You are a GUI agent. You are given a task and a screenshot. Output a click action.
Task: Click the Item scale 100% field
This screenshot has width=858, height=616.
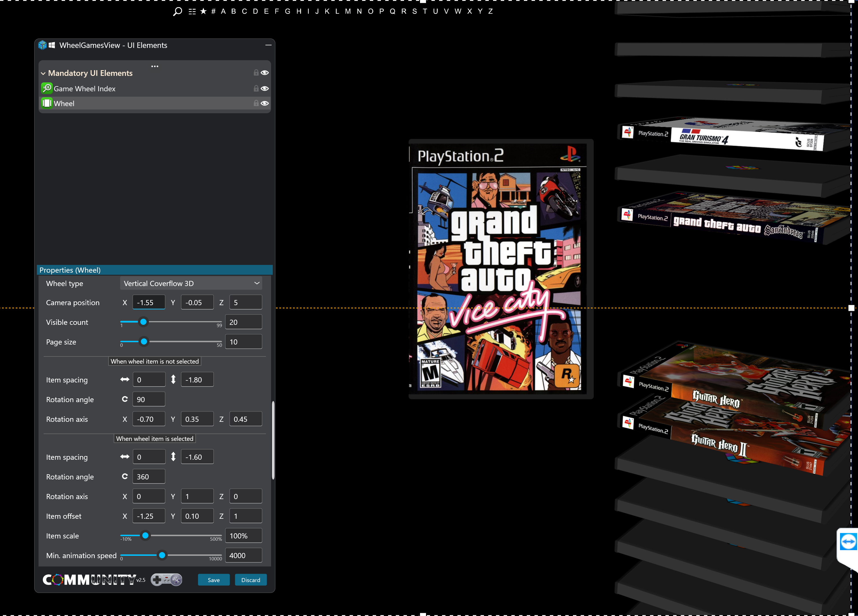[243, 536]
